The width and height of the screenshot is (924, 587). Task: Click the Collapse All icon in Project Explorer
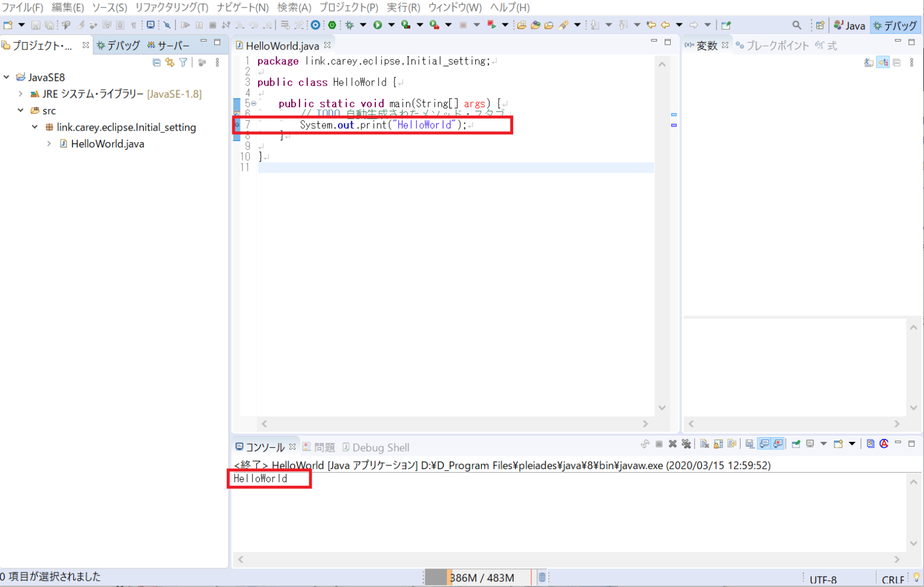point(156,62)
